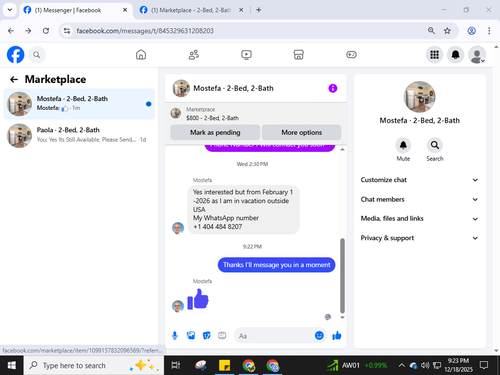Open the Video (Watch) icon
The height and width of the screenshot is (375, 500).
click(246, 55)
